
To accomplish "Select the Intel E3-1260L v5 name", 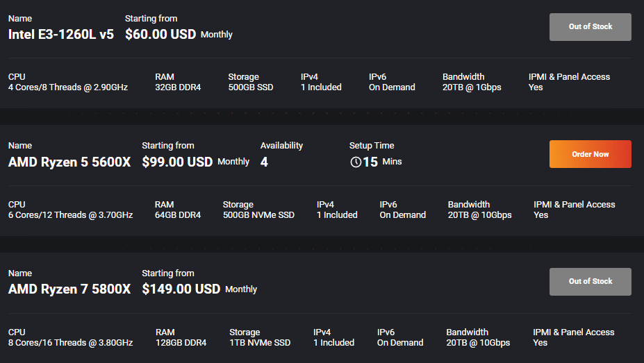I will click(60, 34).
